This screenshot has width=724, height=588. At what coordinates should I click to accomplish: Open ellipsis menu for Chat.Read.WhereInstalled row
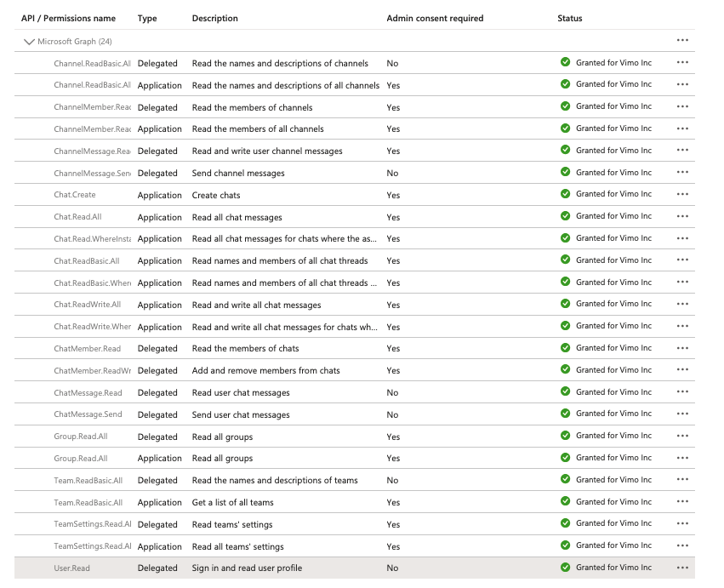[682, 239]
